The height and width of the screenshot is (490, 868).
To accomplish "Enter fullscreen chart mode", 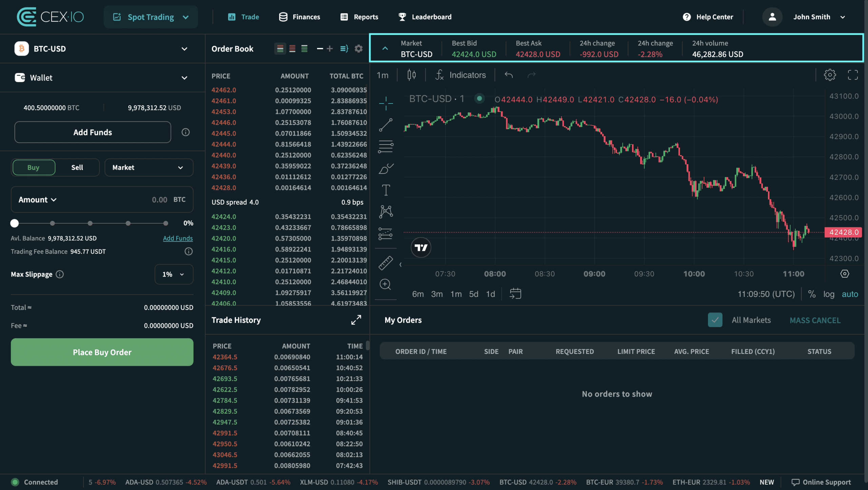I will [x=853, y=75].
